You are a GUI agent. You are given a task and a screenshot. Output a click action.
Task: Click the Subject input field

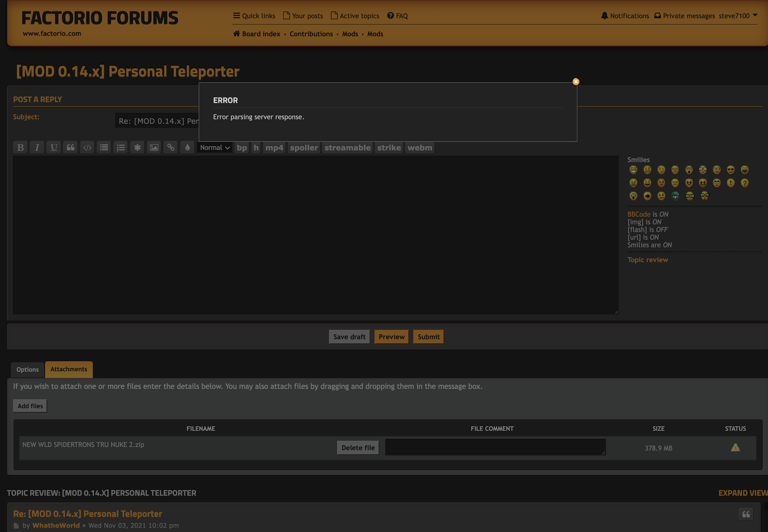[x=157, y=121]
